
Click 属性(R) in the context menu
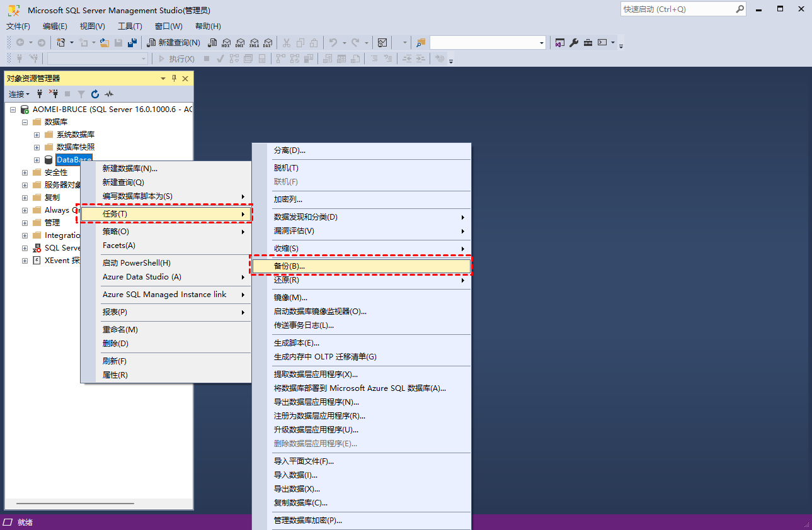coord(115,375)
